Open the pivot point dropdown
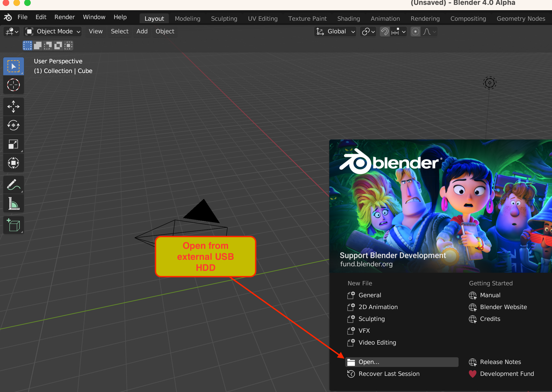552x392 pixels. click(x=368, y=32)
